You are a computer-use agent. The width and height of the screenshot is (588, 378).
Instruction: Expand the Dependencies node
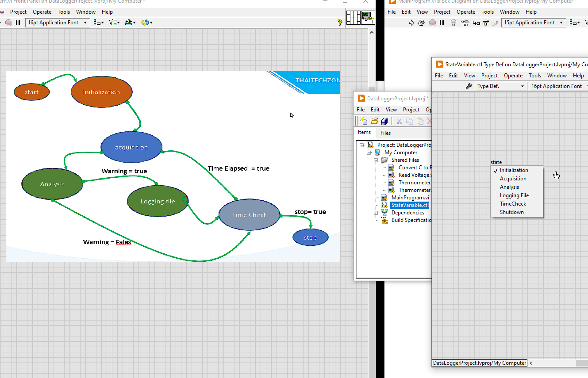point(376,213)
